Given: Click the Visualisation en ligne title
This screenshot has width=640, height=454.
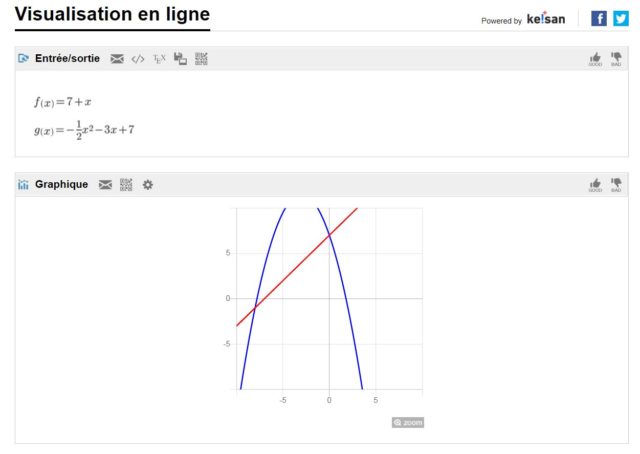Looking at the screenshot, I should pyautogui.click(x=112, y=15).
